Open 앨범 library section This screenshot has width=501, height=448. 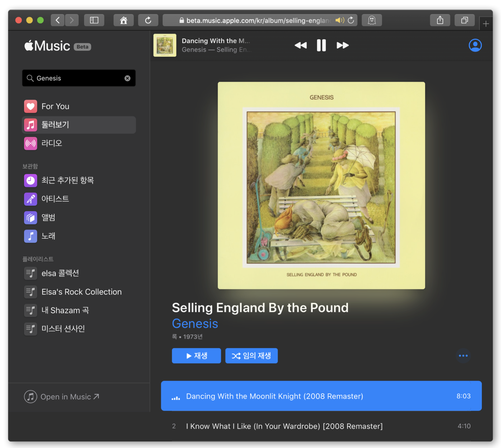pos(79,217)
